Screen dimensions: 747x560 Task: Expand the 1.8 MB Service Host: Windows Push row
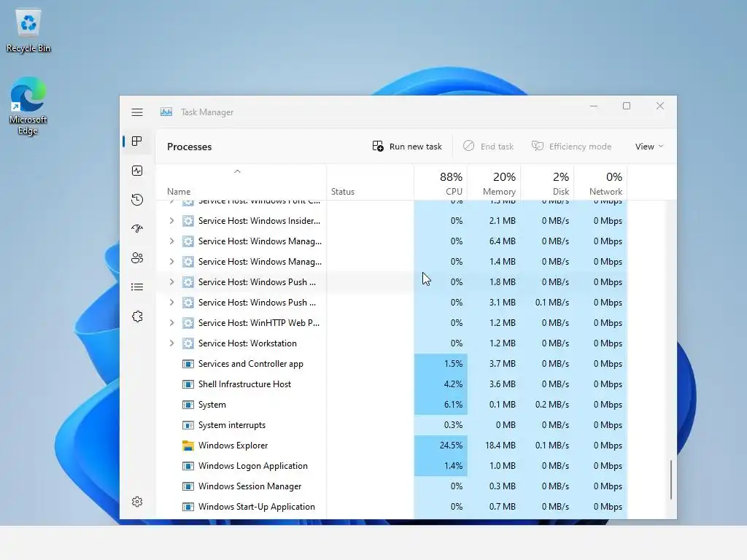[x=171, y=282]
